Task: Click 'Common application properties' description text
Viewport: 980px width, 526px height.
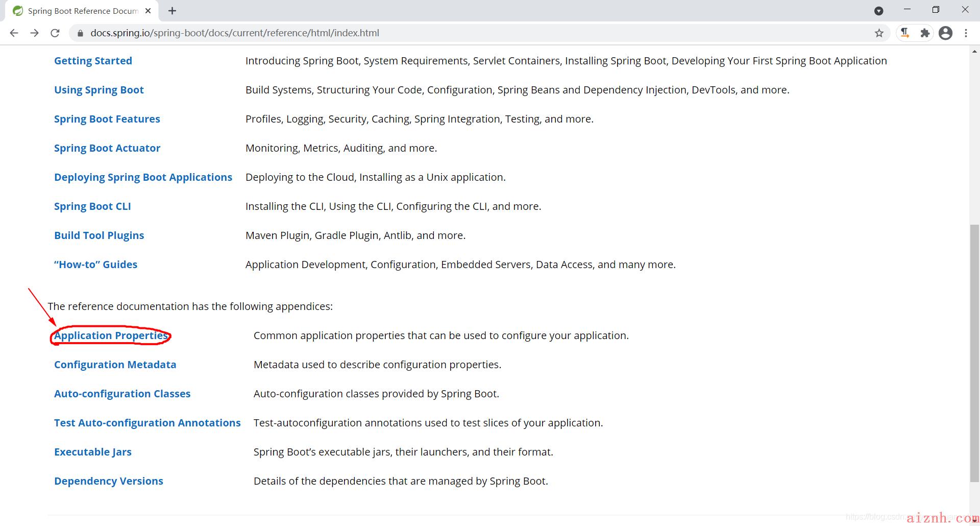Action: pos(441,336)
